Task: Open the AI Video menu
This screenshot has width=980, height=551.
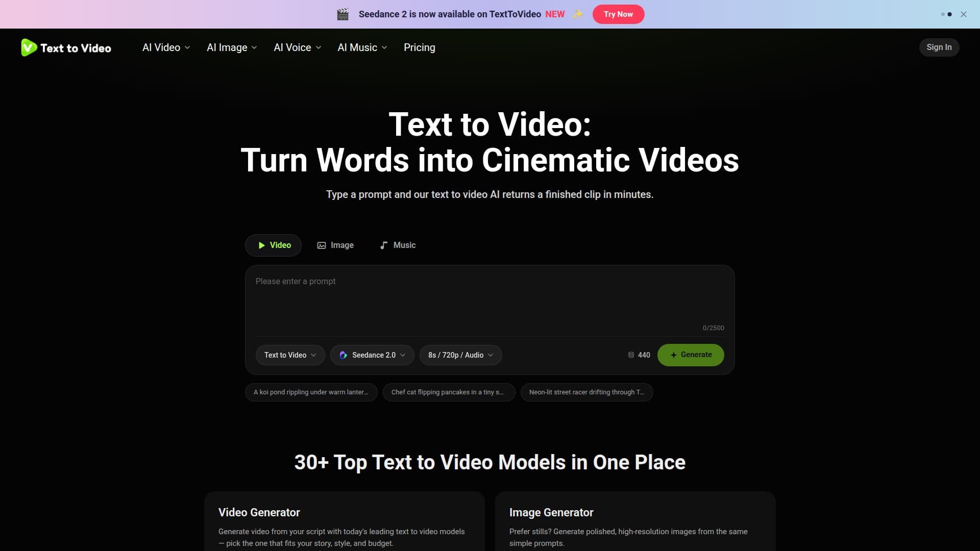Action: [x=166, y=47]
